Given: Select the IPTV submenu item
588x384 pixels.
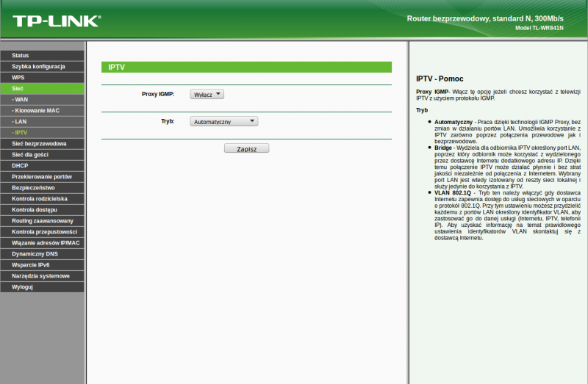Looking at the screenshot, I should coord(43,133).
